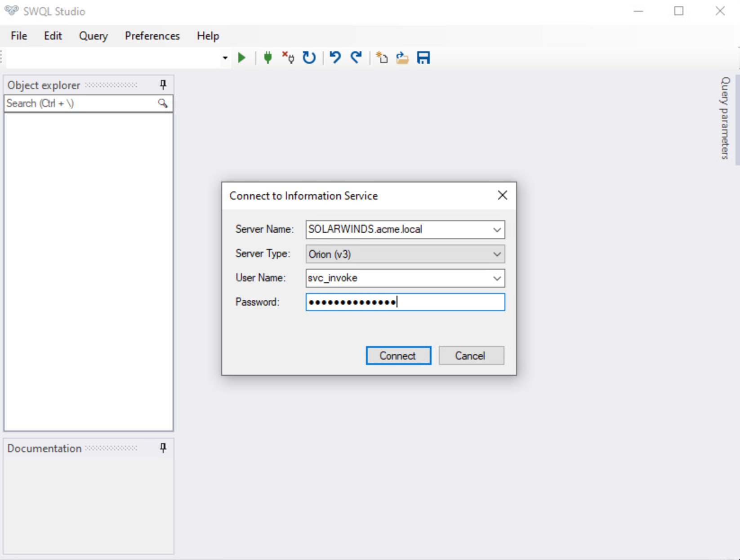Click the Object explorer panel title
Image resolution: width=740 pixels, height=560 pixels.
pyautogui.click(x=44, y=85)
